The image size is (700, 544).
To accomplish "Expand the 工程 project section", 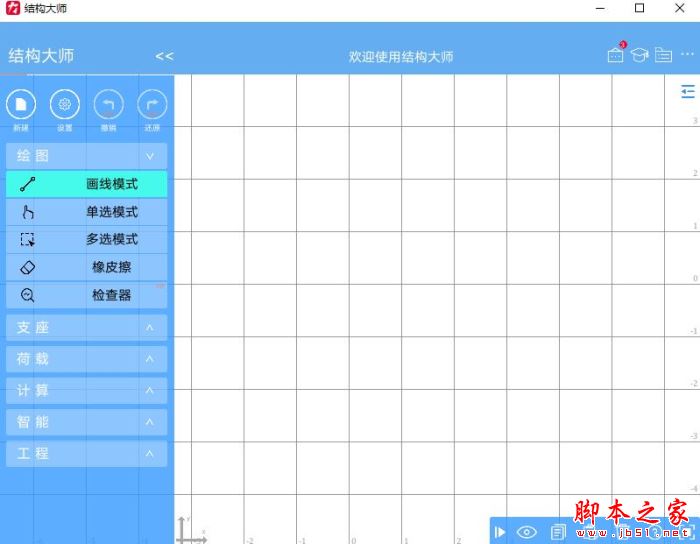I will point(87,453).
